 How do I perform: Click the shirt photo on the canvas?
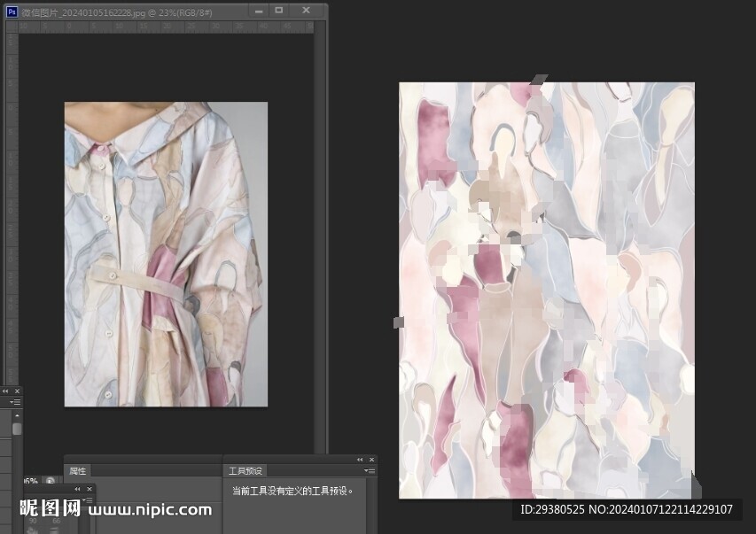point(166,254)
